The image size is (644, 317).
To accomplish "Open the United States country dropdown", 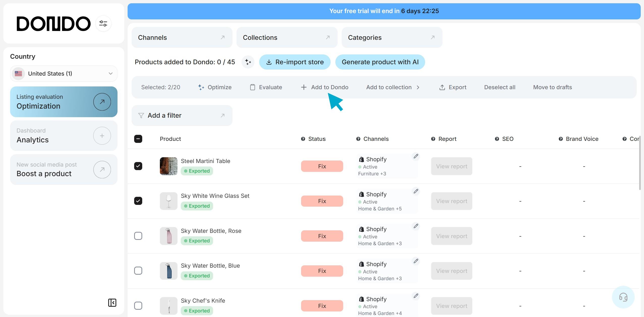I will [64, 74].
